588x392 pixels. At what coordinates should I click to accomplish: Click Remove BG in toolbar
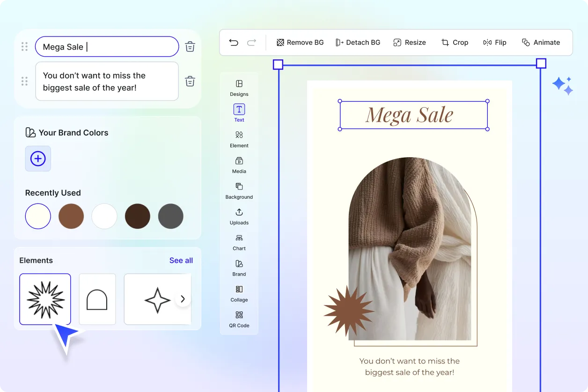(300, 43)
